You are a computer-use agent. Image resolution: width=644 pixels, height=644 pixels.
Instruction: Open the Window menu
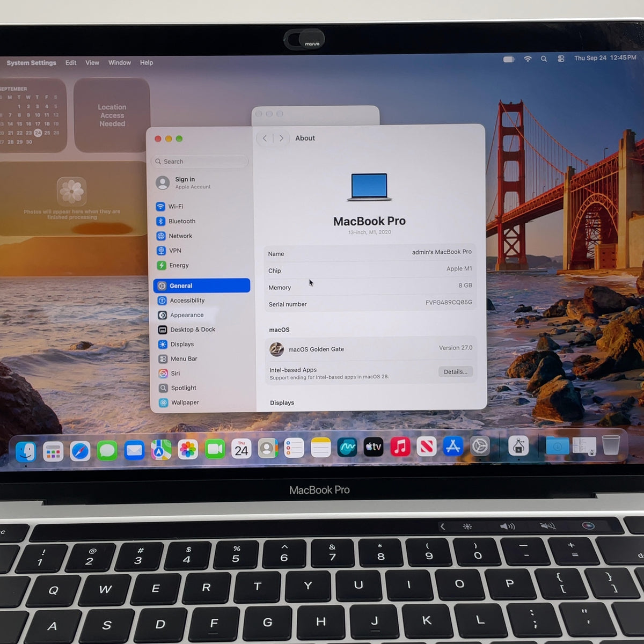coord(120,63)
